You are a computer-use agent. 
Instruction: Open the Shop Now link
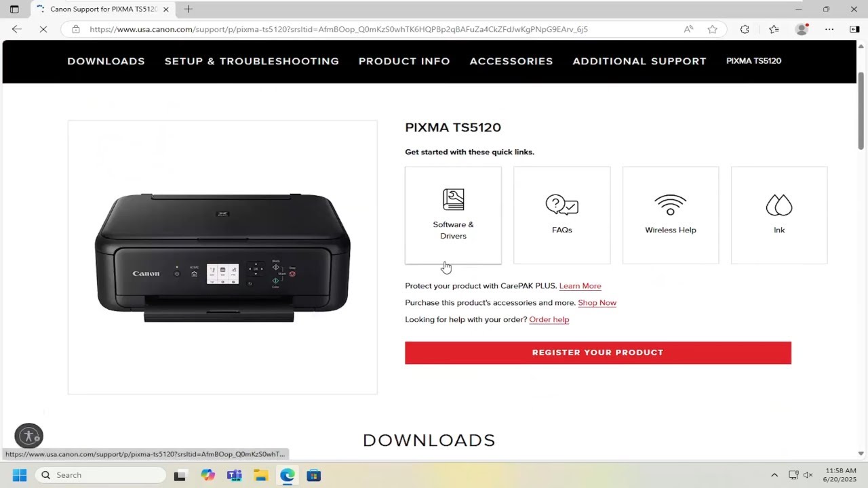(597, 303)
